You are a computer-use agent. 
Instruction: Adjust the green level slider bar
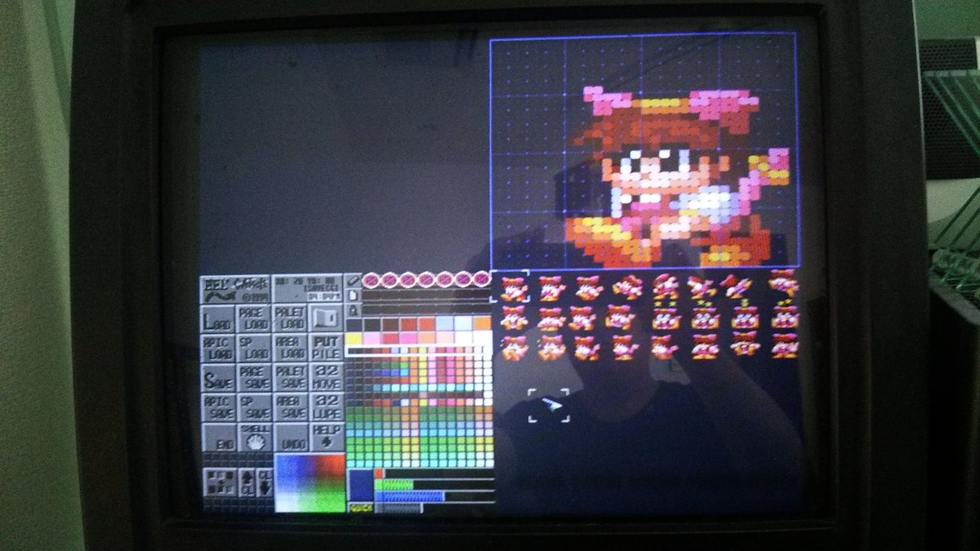click(434, 485)
